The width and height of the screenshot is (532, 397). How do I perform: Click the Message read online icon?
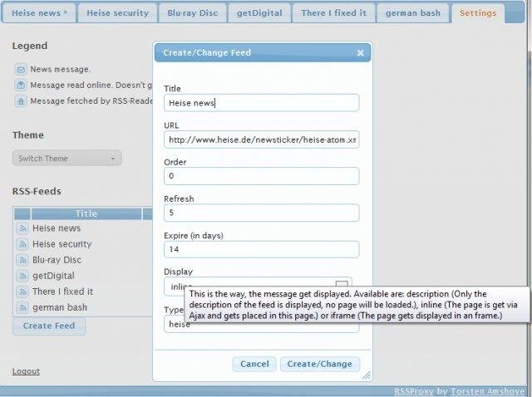pos(21,85)
